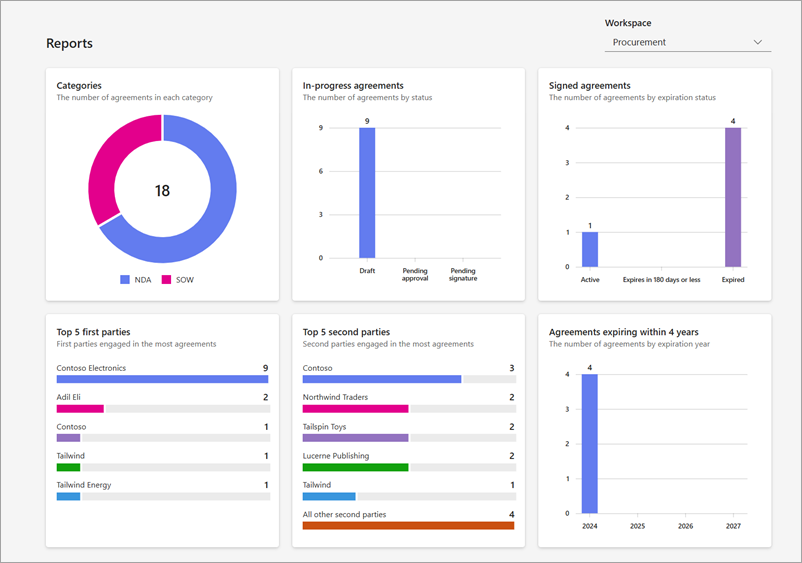Click the donut total value 18
The image size is (802, 563).
click(x=162, y=191)
